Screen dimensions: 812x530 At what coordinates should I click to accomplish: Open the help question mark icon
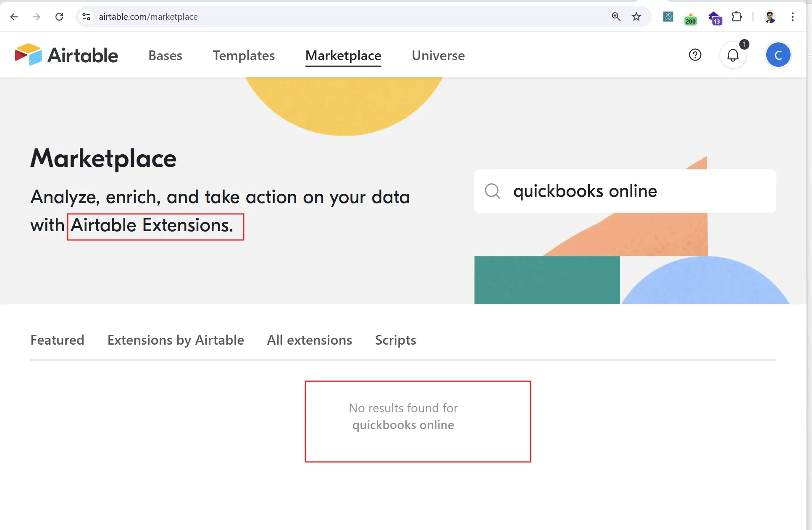(x=695, y=55)
